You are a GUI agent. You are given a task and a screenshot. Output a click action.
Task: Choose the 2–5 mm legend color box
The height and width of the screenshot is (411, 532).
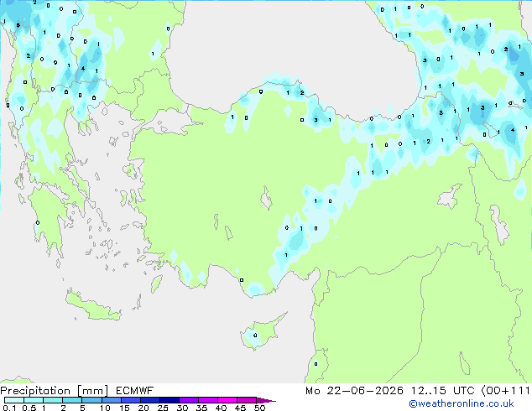72,400
